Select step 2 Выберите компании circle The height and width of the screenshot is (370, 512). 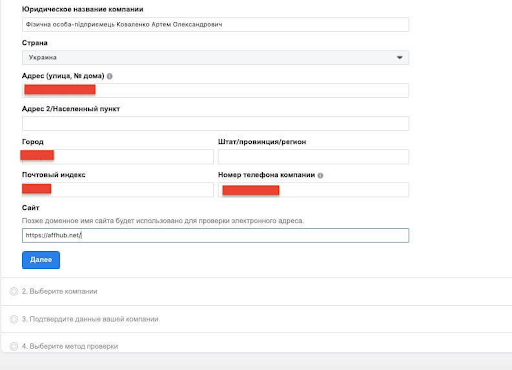tap(14, 291)
